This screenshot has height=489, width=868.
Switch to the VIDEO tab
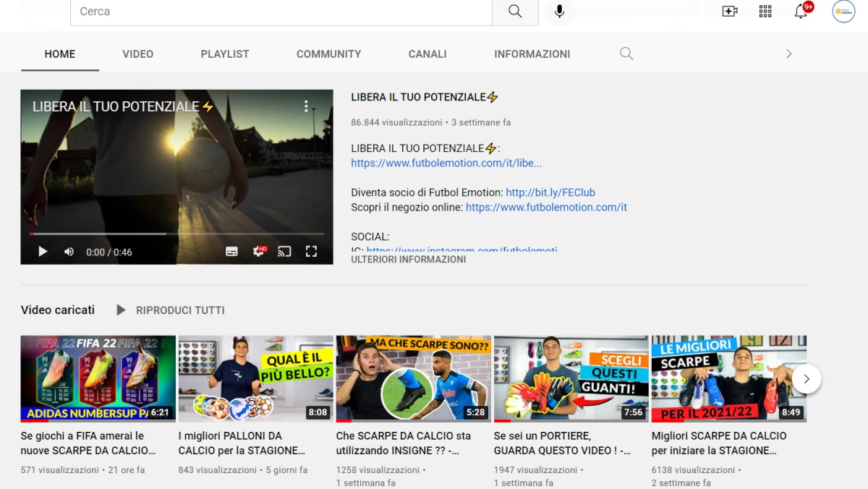pos(137,54)
